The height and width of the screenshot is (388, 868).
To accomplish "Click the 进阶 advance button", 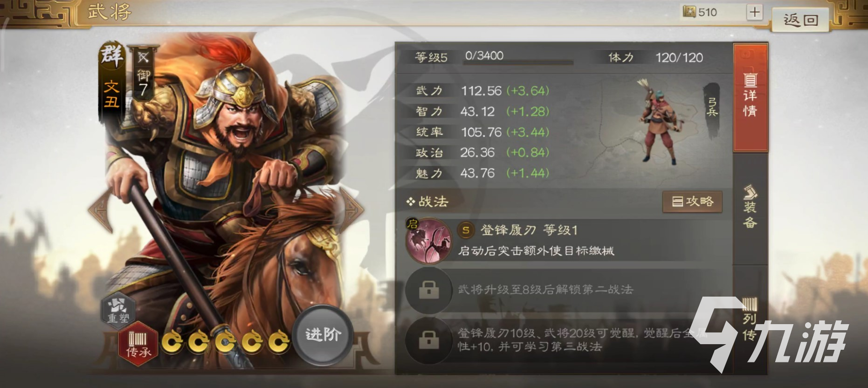I will (323, 334).
